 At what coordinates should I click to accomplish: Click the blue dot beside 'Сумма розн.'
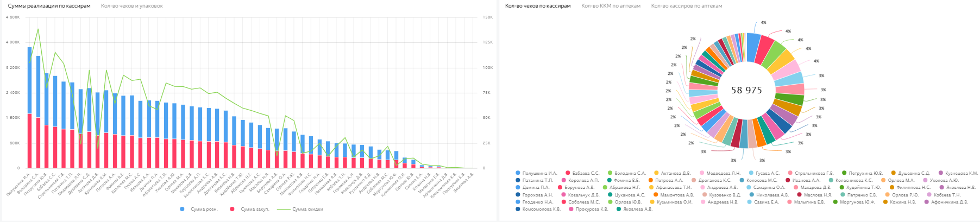182,209
